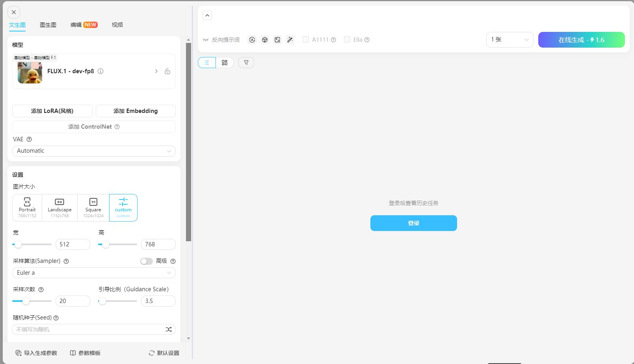Click the info icon next to FLUX.1 - dev-fp8
Screen dimensions: 634x364
pos(100,71)
